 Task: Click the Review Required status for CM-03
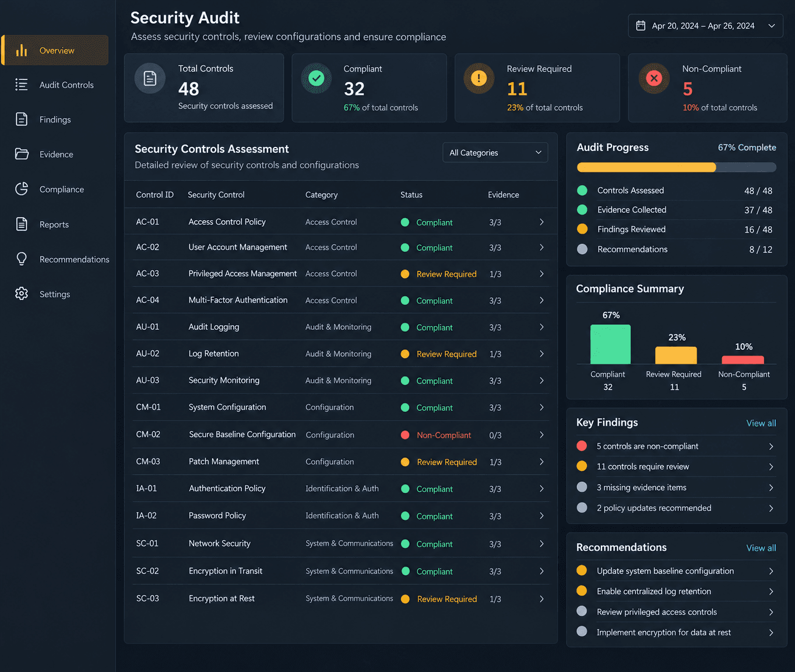click(x=447, y=462)
